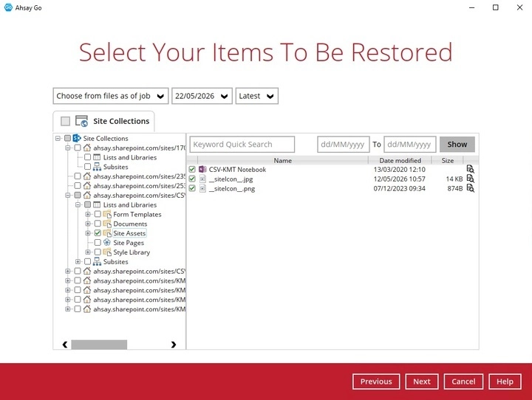Click the SharePoint icon beside Site Collections root
Image resolution: width=532 pixels, height=400 pixels.
pos(77,138)
